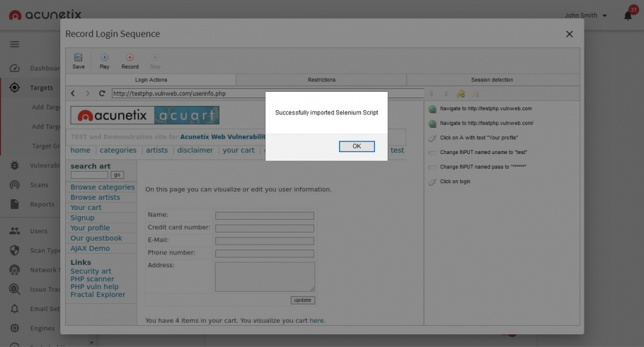This screenshot has width=644, height=347.
Task: Click the Acunetix acuart logo banner
Action: (144, 115)
